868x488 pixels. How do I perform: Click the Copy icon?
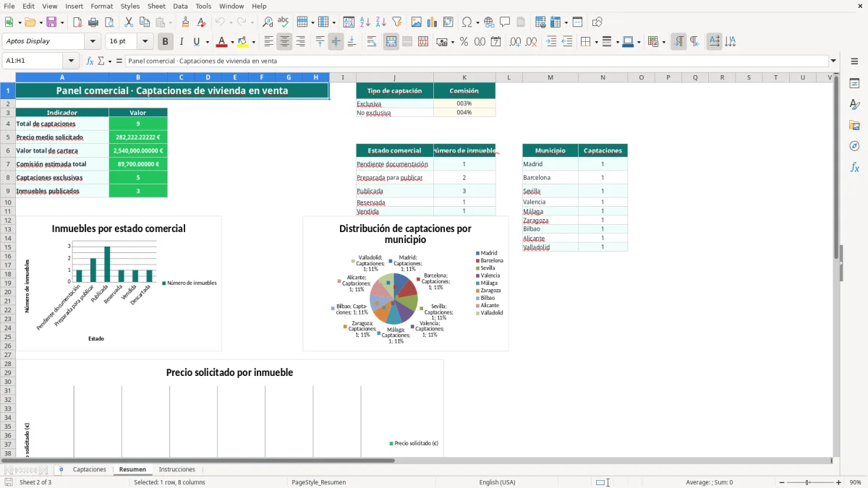pyautogui.click(x=144, y=22)
